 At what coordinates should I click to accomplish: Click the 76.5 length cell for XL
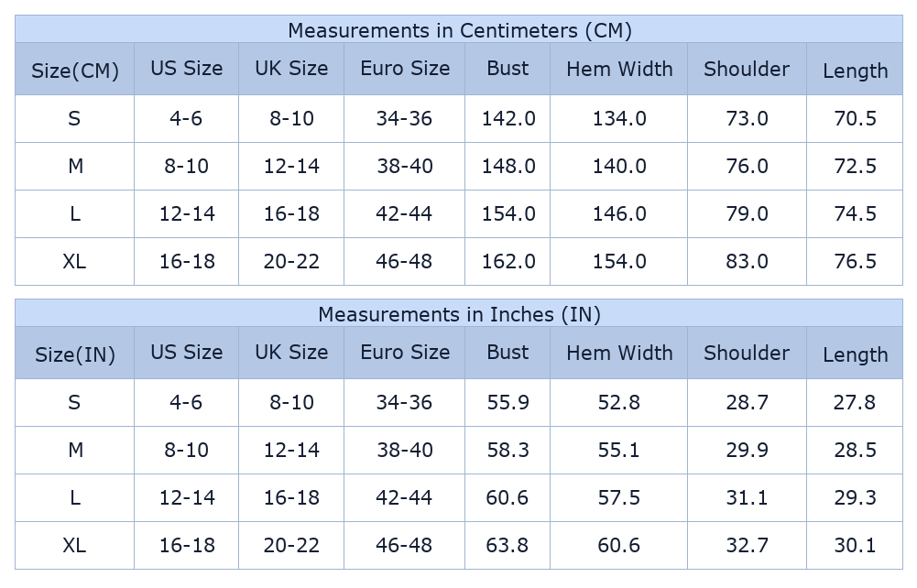click(855, 261)
